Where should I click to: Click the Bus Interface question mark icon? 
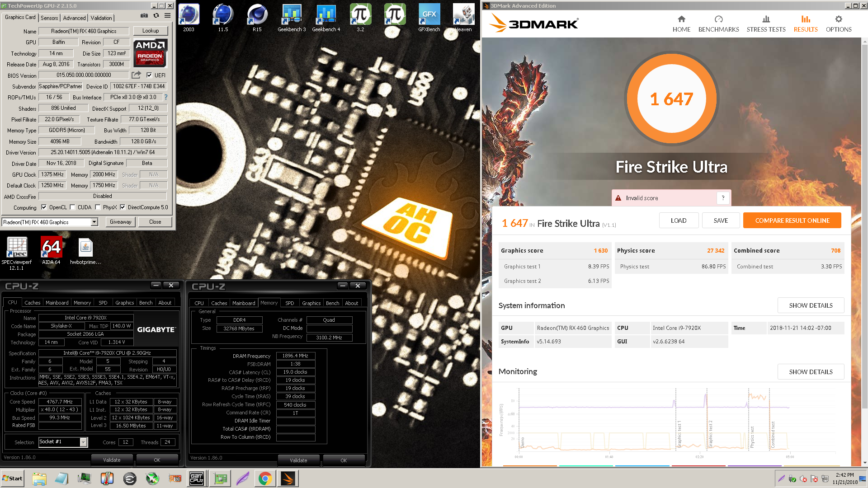pos(166,97)
